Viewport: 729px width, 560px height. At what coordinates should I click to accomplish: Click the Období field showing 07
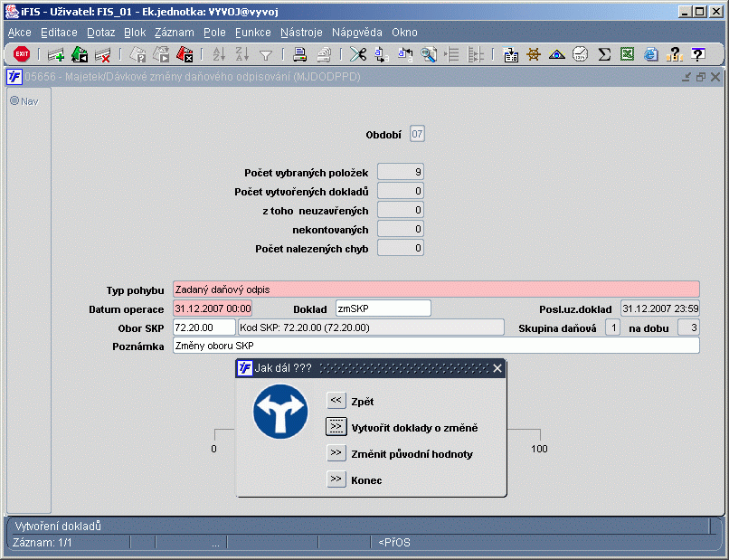point(417,135)
